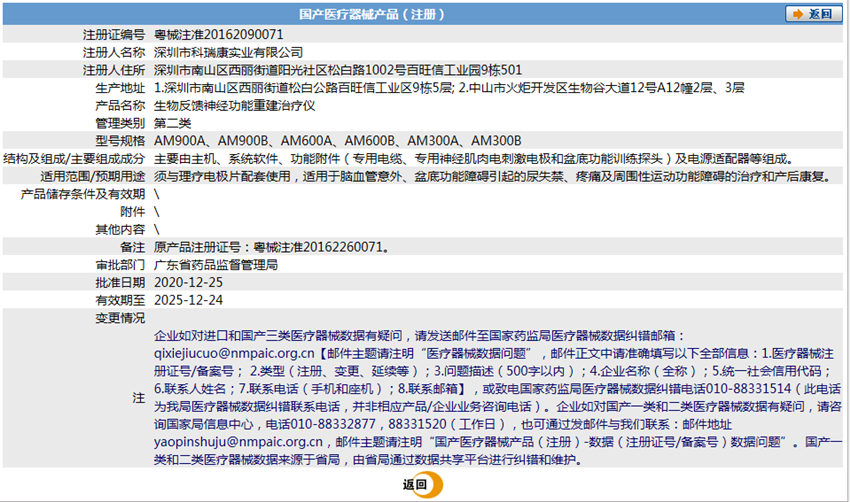Click the 注册人住所 address value
Screen dimensions: 850x502
click(337, 70)
